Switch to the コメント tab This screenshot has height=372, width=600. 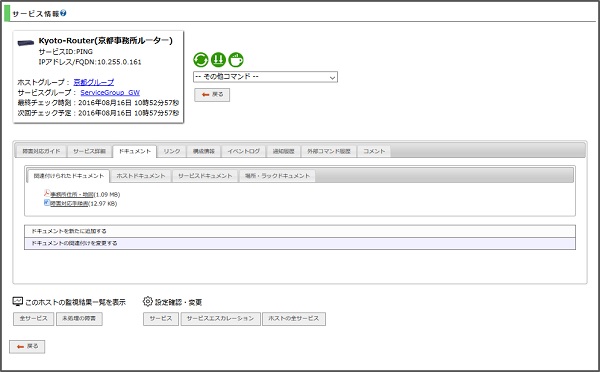(x=374, y=152)
